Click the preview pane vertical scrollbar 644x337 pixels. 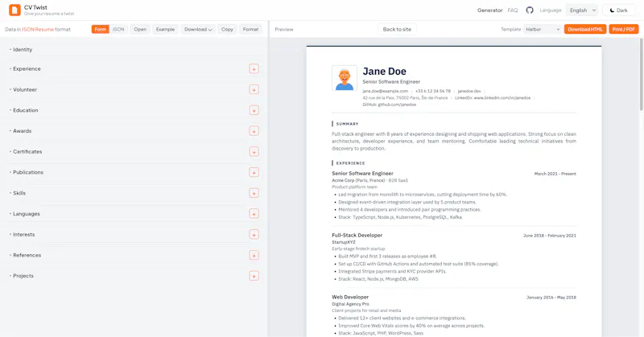[x=641, y=74]
